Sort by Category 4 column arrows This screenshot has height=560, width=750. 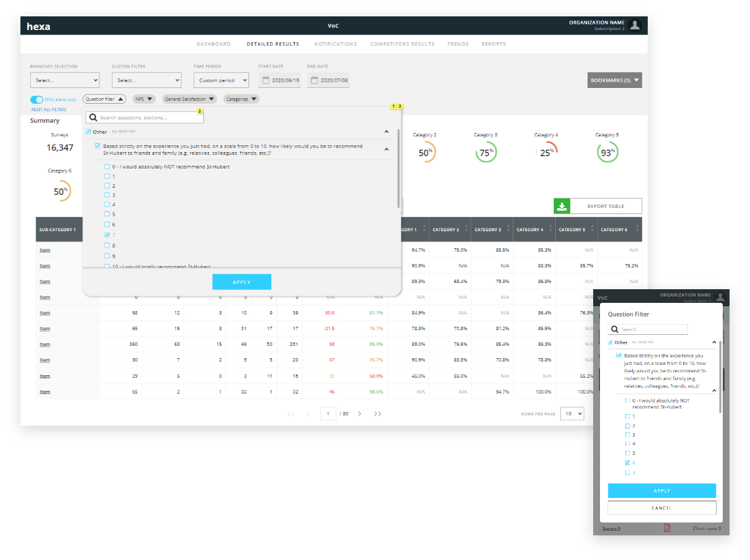click(550, 229)
